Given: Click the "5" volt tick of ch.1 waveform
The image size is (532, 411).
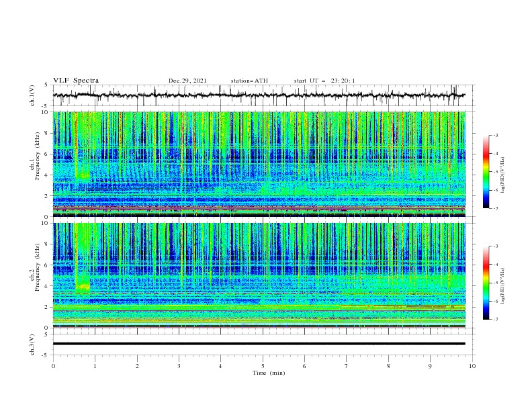Looking at the screenshot, I should pyautogui.click(x=48, y=85).
